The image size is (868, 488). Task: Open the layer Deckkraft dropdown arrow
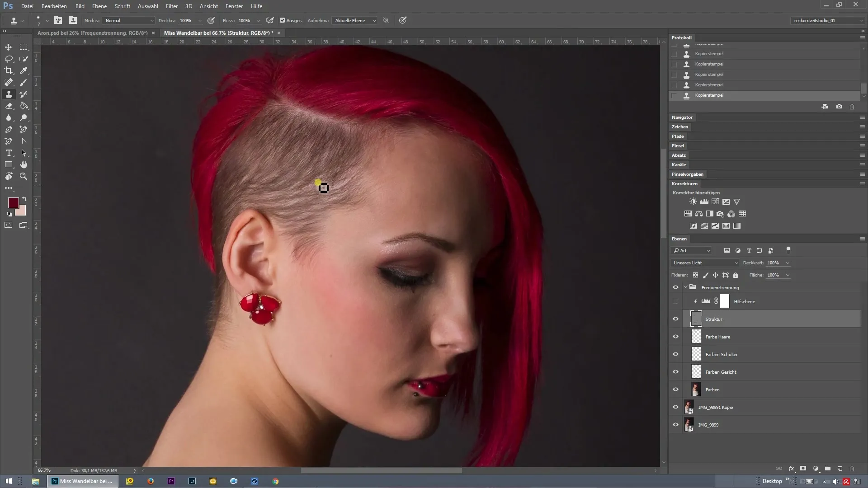(x=788, y=263)
